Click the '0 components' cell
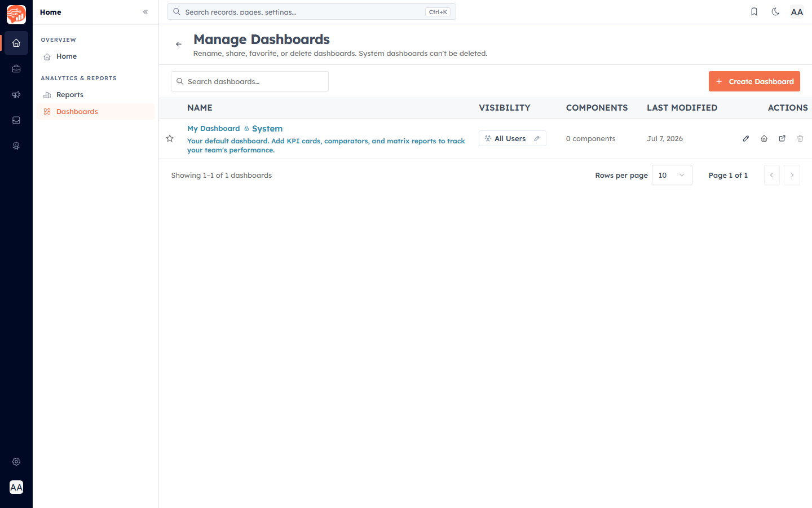Image resolution: width=812 pixels, height=508 pixels. tap(591, 138)
